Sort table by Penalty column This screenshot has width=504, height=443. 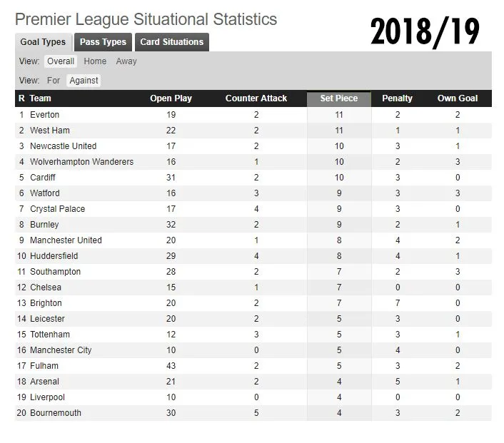coord(397,98)
